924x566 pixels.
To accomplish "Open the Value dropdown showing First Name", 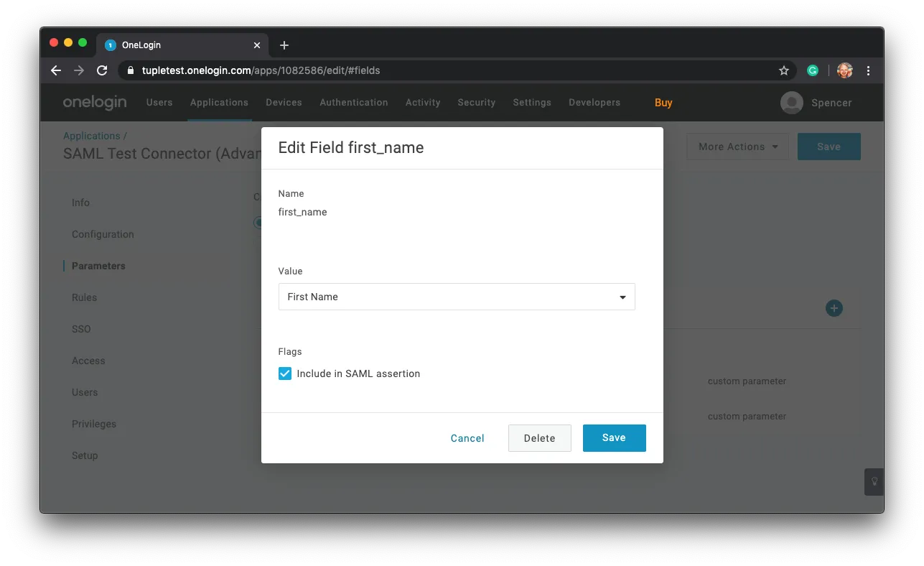I will coord(457,297).
